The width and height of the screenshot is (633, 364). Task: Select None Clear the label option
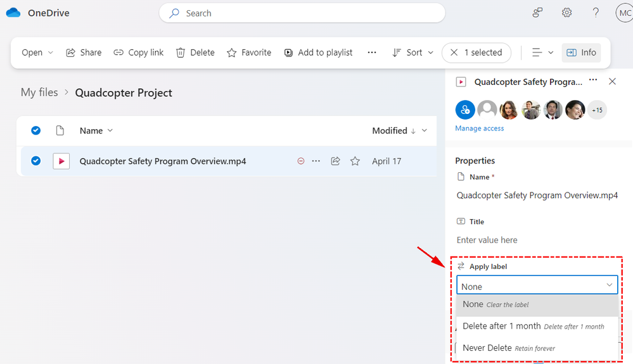click(537, 304)
